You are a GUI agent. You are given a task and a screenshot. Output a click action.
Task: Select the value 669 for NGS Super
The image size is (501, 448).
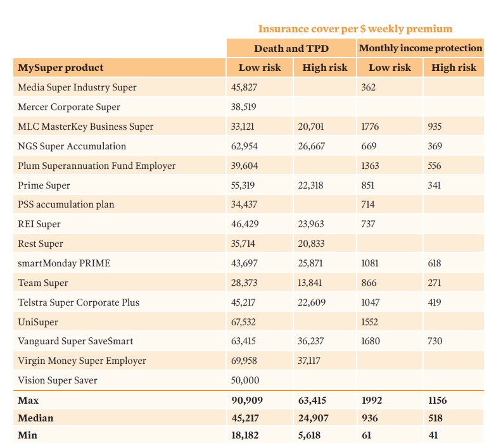[369, 146]
